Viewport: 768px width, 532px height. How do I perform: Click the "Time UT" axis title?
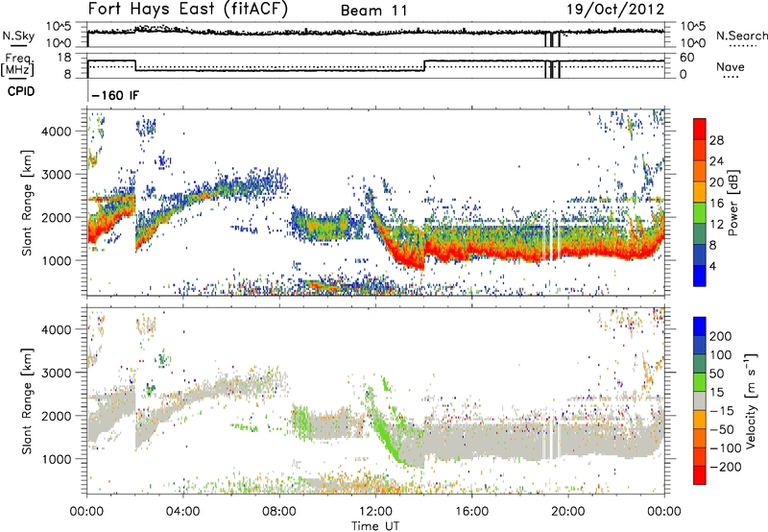(x=375, y=526)
